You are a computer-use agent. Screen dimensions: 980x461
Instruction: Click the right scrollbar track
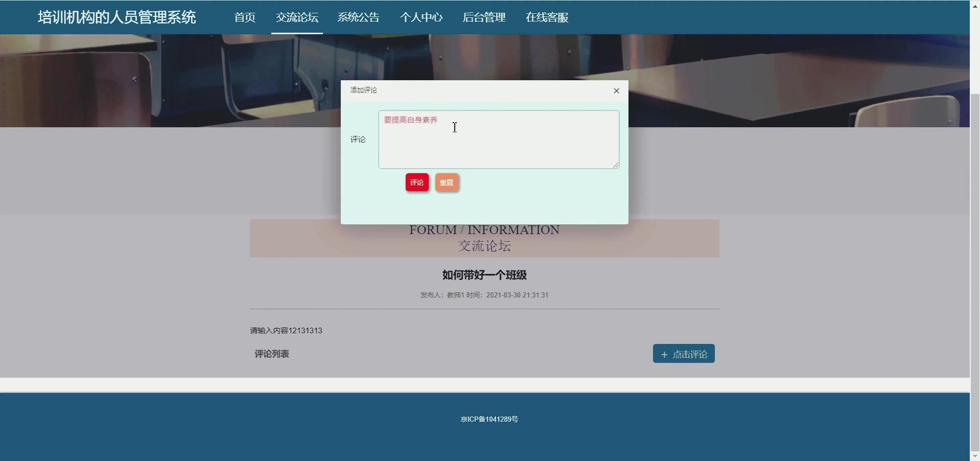click(975, 230)
